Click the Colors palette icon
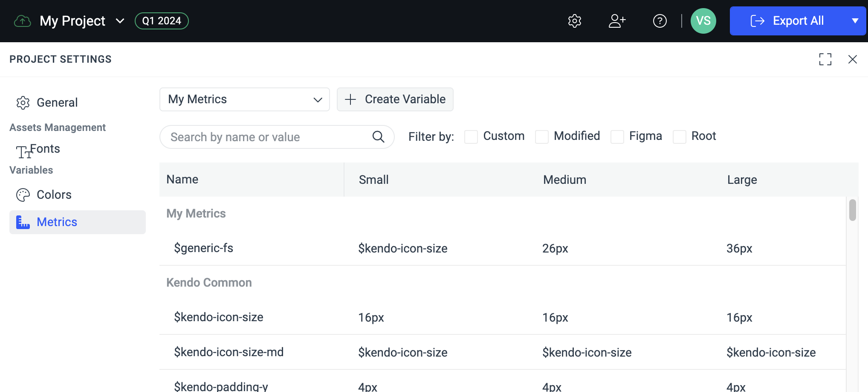 click(23, 195)
